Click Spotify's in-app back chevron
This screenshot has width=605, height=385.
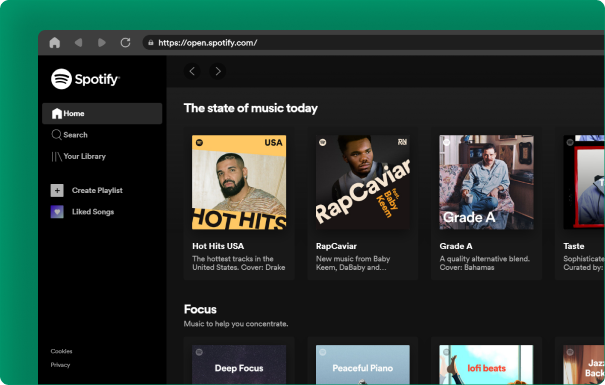192,71
